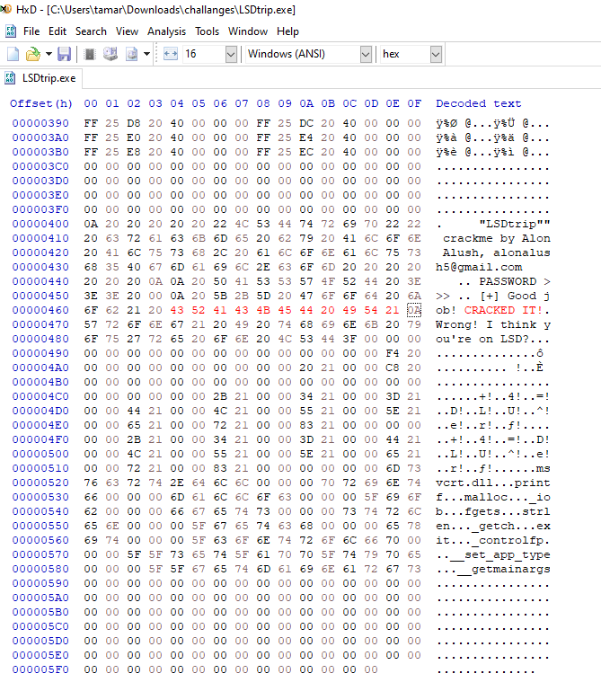Open the Analysis menu
Screen dimensions: 601x700
(166, 31)
